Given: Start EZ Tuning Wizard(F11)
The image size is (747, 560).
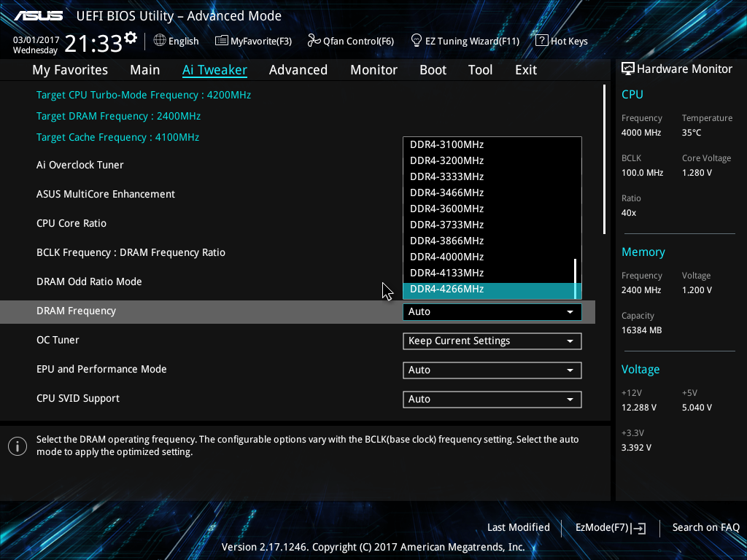Looking at the screenshot, I should (x=465, y=41).
